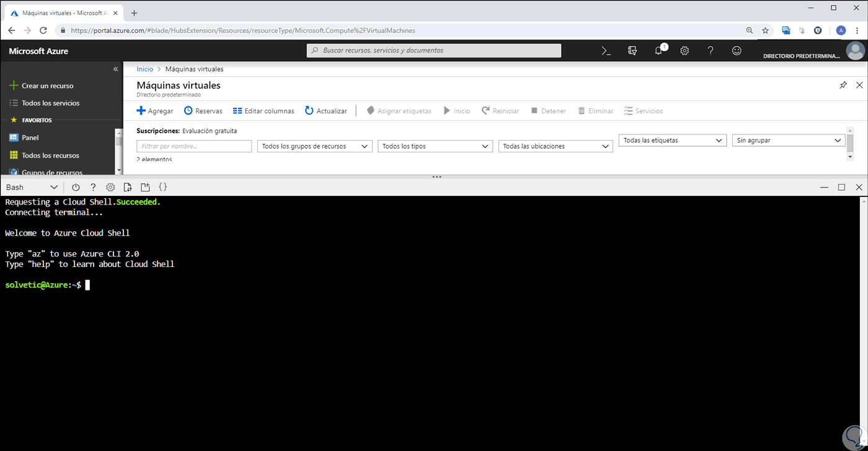Open a new Cloud Shell session

(145, 187)
